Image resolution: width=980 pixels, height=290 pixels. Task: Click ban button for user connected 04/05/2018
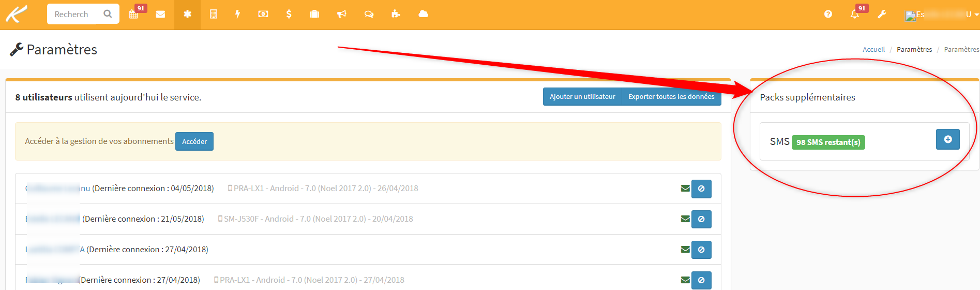click(701, 189)
